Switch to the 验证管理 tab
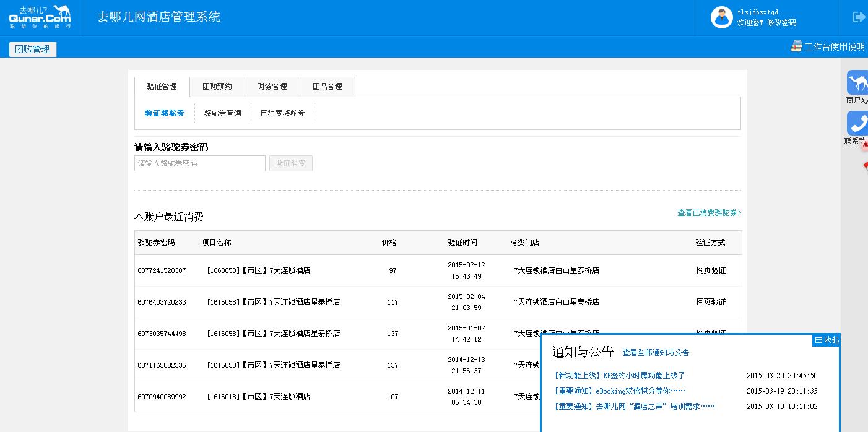Viewport: 868px width, 432px height. (162, 87)
